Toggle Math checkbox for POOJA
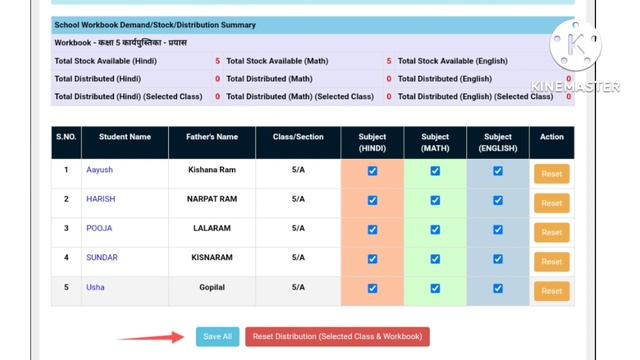640x360 pixels. [x=435, y=230]
